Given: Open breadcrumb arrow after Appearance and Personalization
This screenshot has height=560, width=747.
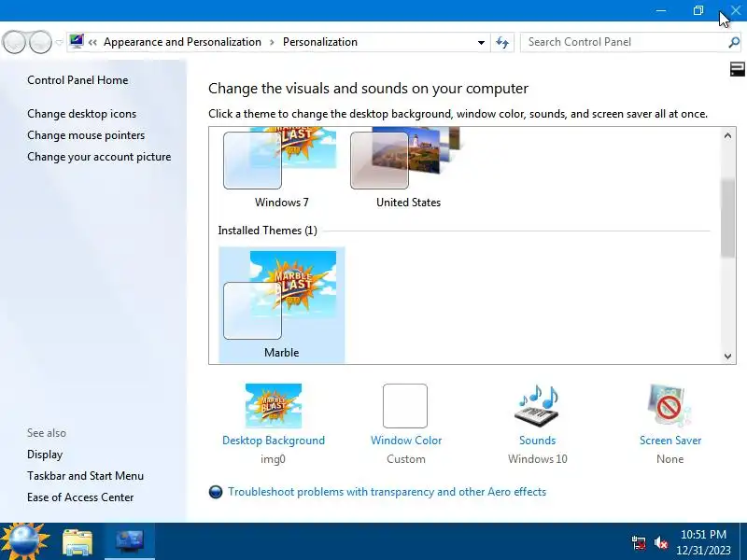Looking at the screenshot, I should click(272, 42).
